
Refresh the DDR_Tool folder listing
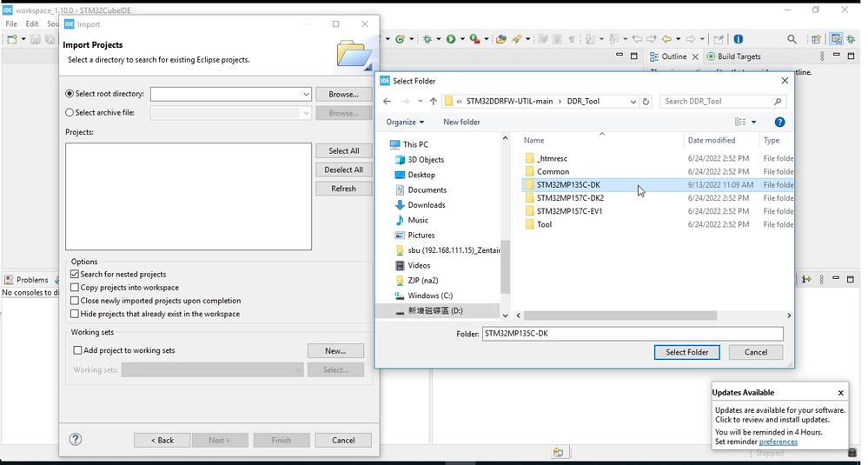646,102
